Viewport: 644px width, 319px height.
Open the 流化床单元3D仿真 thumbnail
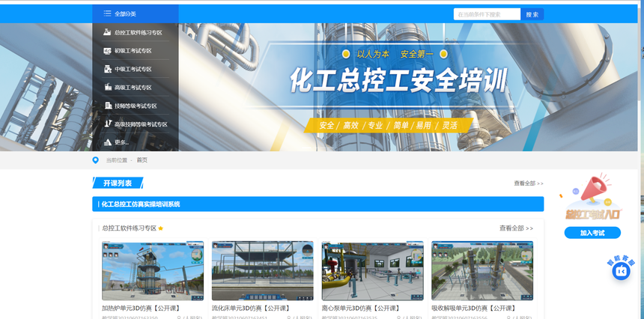pos(262,271)
